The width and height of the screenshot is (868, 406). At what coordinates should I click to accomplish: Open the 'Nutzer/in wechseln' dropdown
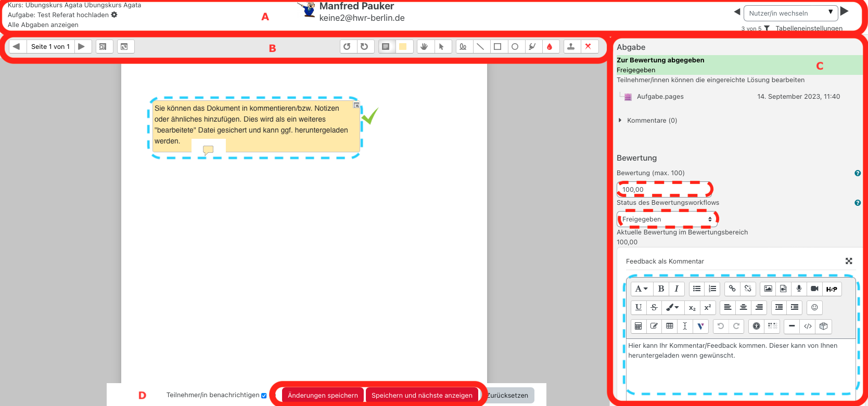[790, 13]
